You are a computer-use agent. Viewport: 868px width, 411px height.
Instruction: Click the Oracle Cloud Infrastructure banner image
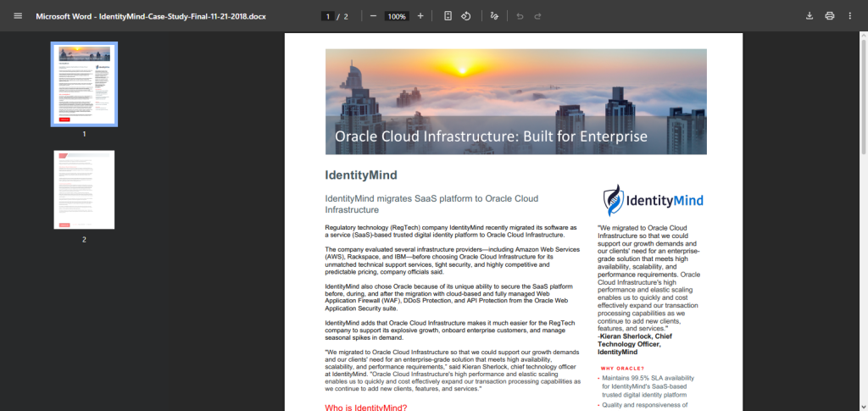[516, 102]
